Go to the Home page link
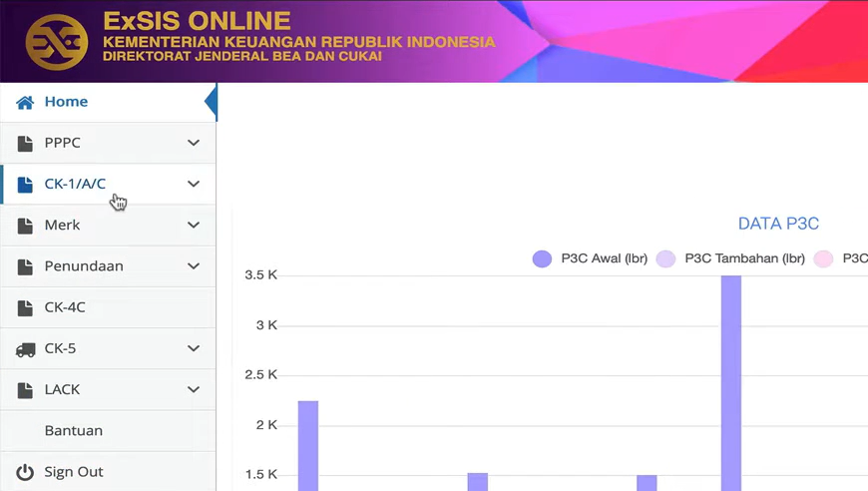This screenshot has width=868, height=491. (66, 102)
